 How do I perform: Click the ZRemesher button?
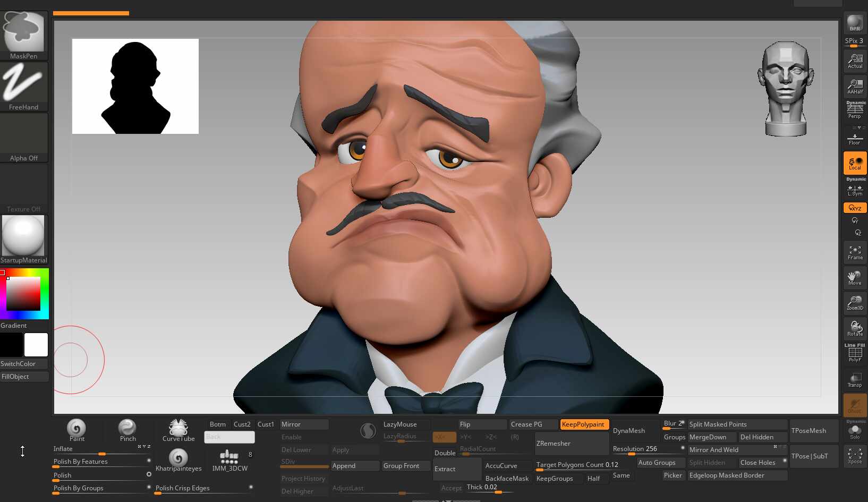coord(572,444)
